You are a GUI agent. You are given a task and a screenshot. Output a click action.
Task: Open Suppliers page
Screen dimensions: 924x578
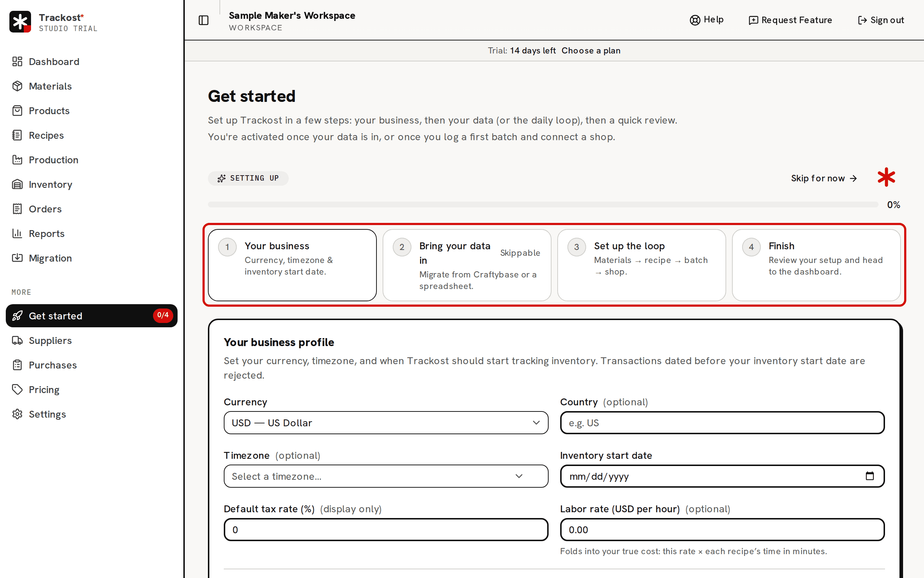click(92, 340)
